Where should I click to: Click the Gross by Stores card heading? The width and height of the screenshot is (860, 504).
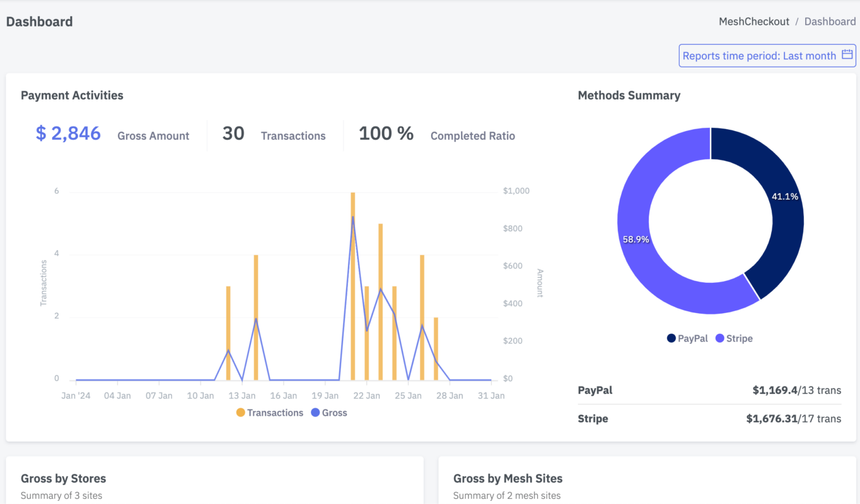[63, 479]
